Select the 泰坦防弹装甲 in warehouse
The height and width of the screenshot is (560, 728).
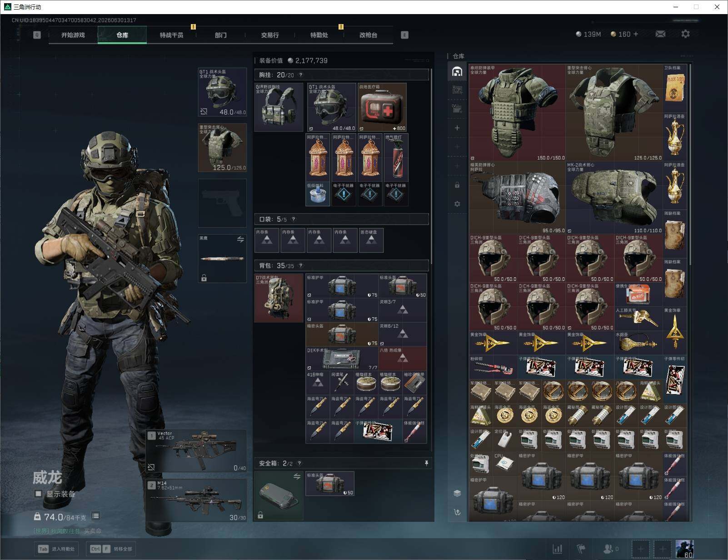coord(517,112)
